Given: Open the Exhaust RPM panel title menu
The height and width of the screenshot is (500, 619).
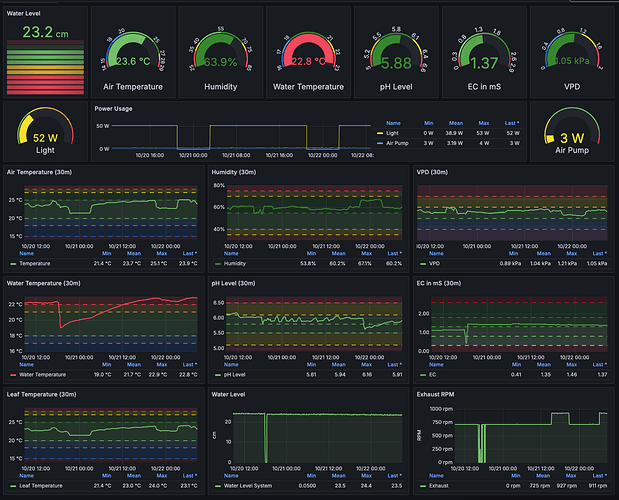Looking at the screenshot, I should coord(440,394).
